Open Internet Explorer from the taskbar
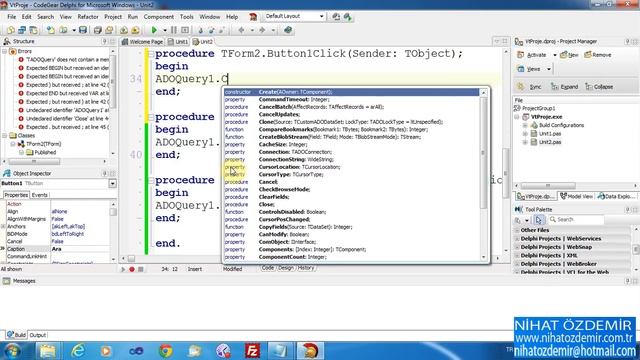 coord(78,351)
